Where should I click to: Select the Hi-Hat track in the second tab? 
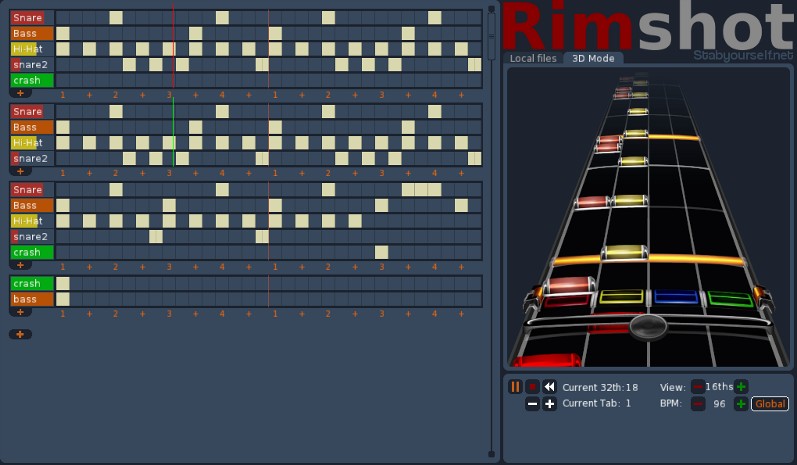coord(32,143)
